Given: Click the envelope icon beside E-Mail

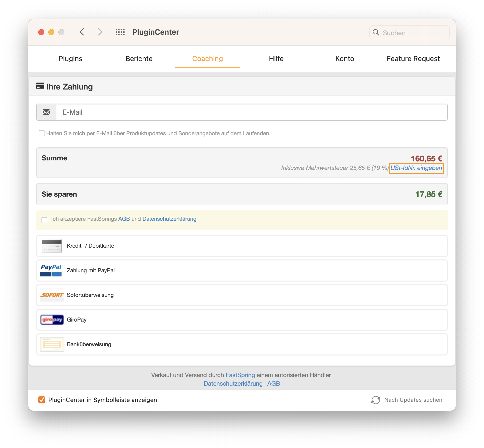Looking at the screenshot, I should tap(46, 112).
